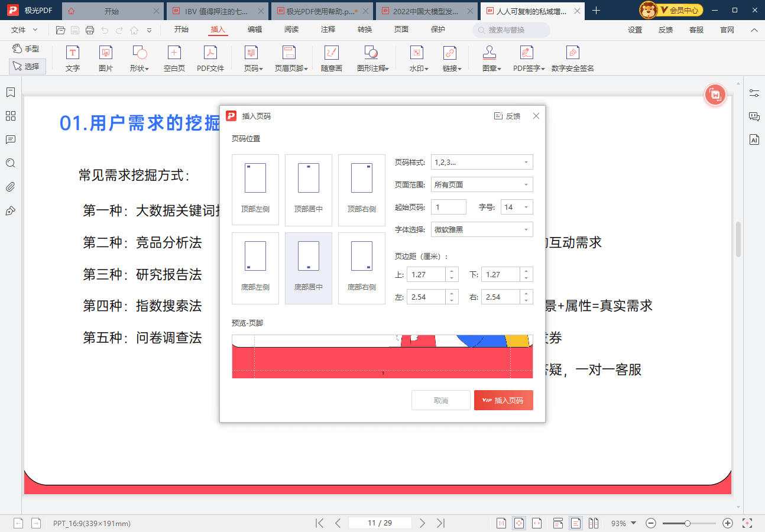Open the 文件 menu

24,30
